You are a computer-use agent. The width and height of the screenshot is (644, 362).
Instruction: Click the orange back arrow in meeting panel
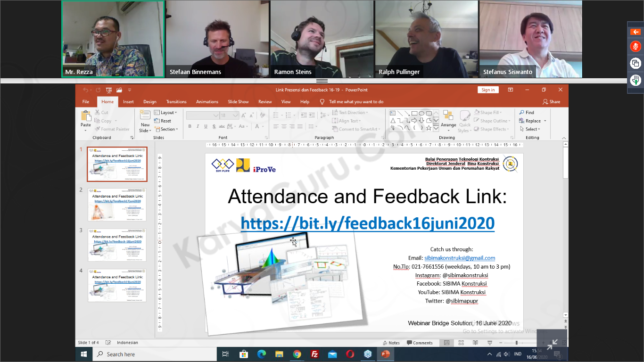tap(635, 32)
